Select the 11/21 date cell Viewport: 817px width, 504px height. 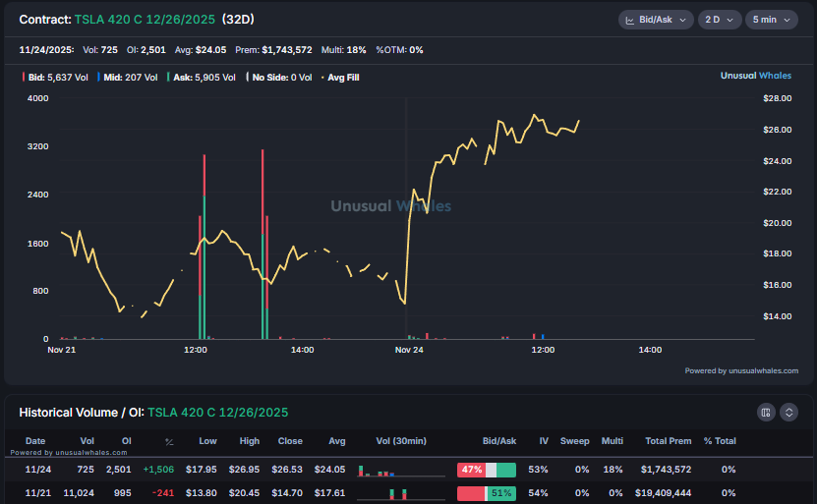click(x=38, y=492)
